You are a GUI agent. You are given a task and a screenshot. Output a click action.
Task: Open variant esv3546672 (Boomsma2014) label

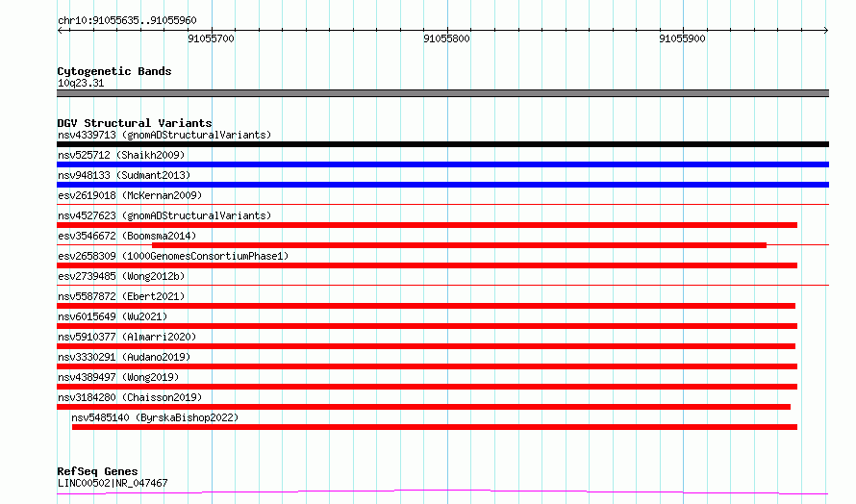pos(127,236)
